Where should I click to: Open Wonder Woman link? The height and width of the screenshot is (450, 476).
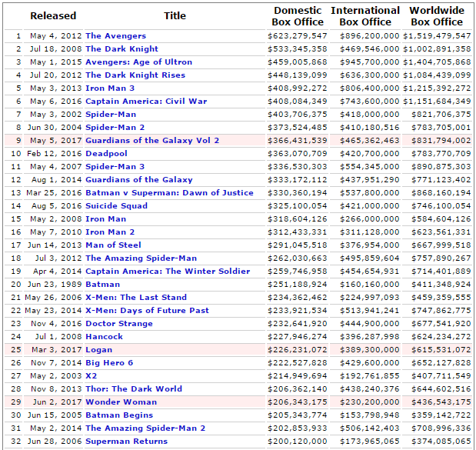coord(121,402)
